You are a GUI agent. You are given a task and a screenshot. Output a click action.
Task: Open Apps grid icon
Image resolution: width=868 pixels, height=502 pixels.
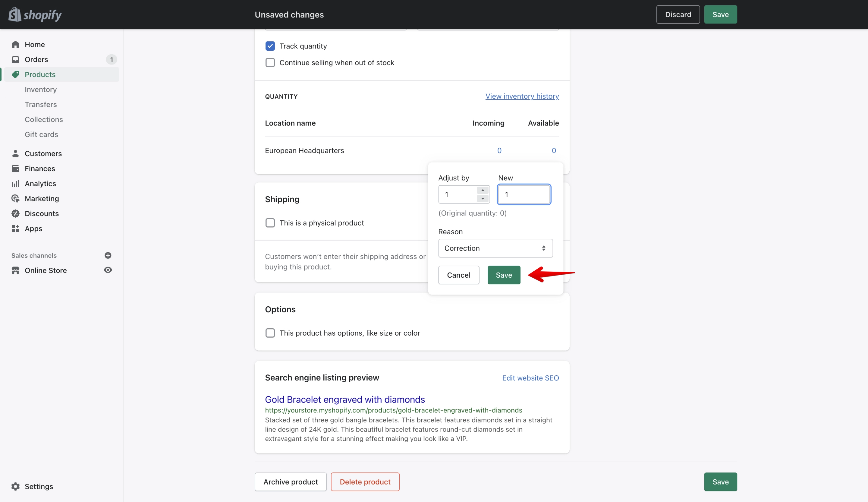click(x=15, y=229)
